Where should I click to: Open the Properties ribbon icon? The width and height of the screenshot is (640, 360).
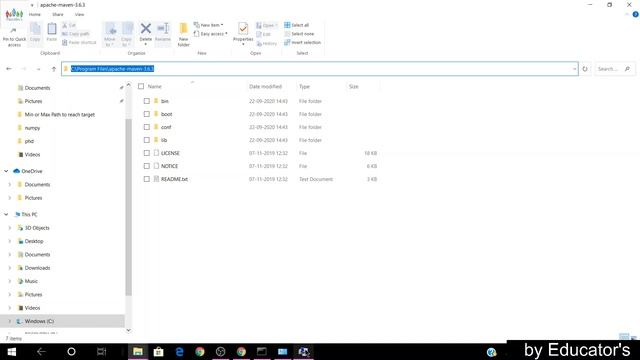(x=243, y=29)
